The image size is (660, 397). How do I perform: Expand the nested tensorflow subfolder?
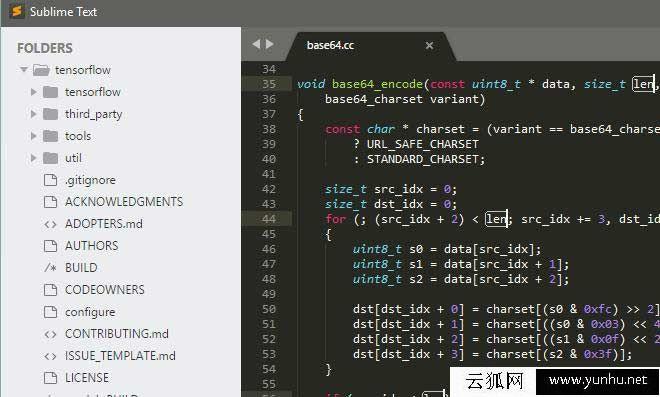pos(34,92)
